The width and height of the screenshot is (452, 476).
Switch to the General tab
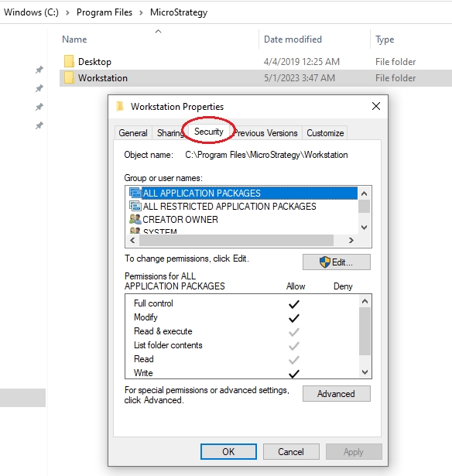[133, 133]
